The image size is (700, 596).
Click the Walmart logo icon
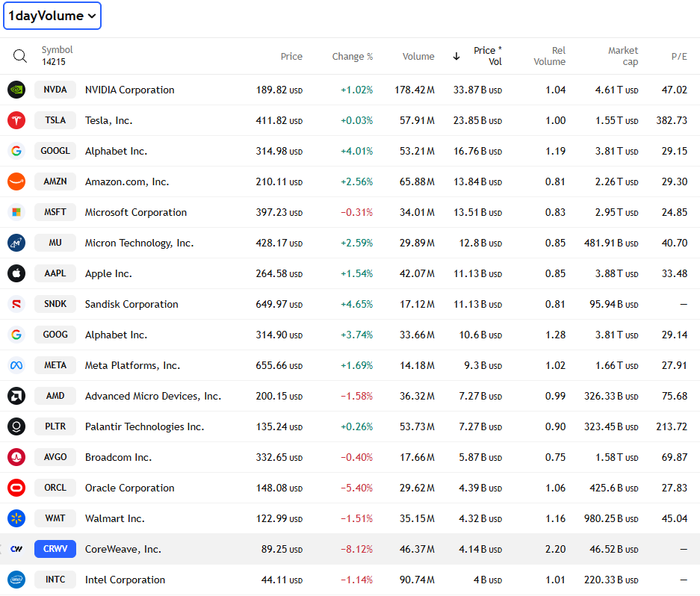coord(16,518)
